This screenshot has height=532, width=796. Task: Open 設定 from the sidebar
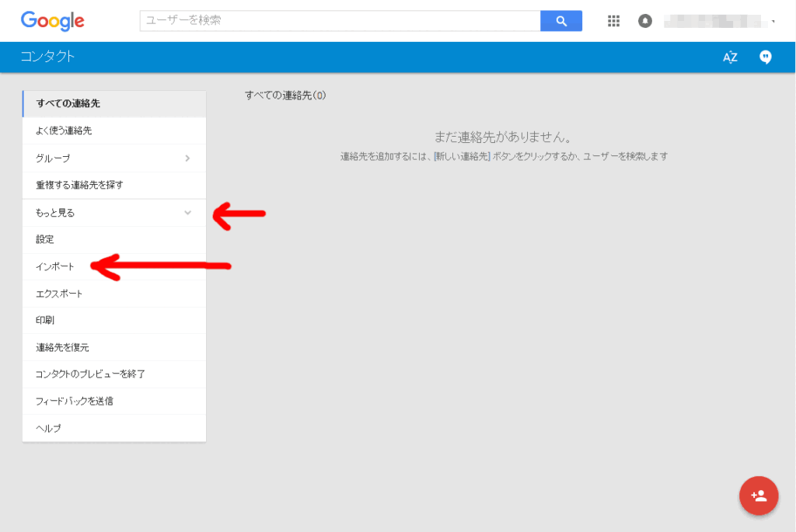[45, 239]
